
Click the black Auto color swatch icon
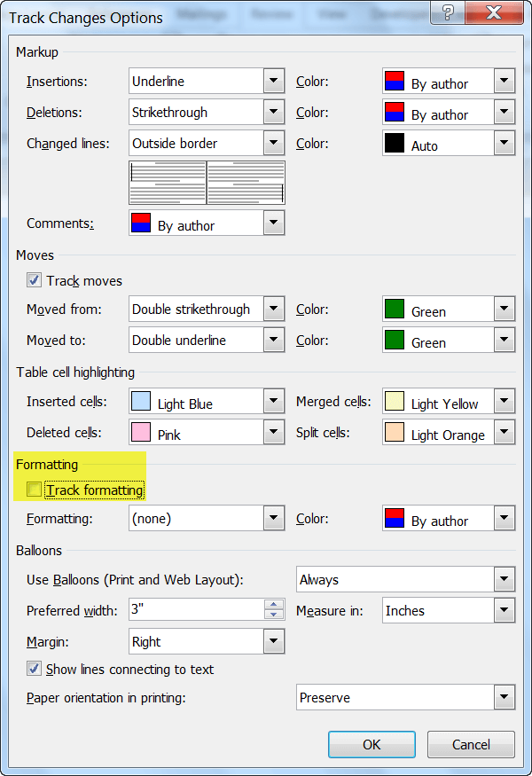[x=395, y=143]
